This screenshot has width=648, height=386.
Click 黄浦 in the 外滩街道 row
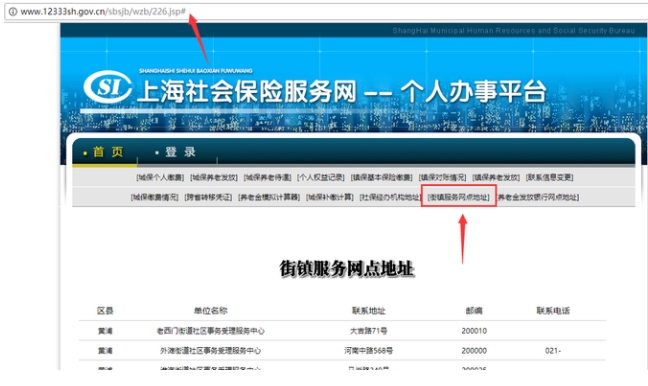pyautogui.click(x=105, y=351)
